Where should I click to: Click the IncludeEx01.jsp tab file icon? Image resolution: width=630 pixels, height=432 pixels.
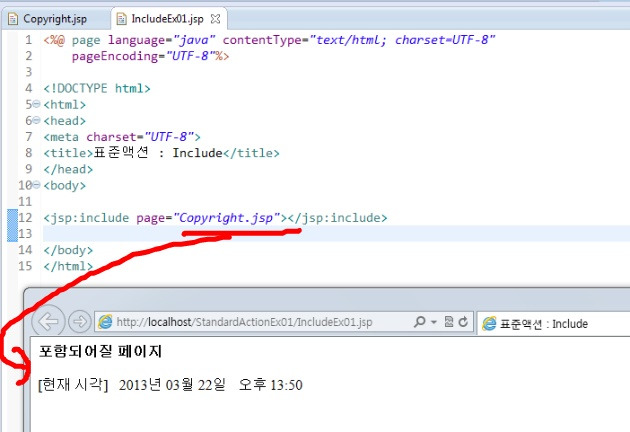pos(121,19)
